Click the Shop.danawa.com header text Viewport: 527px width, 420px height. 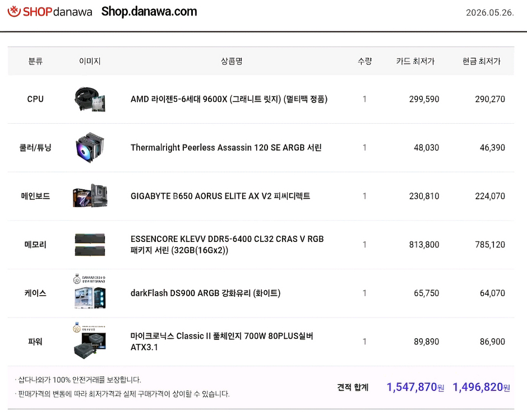pyautogui.click(x=149, y=12)
